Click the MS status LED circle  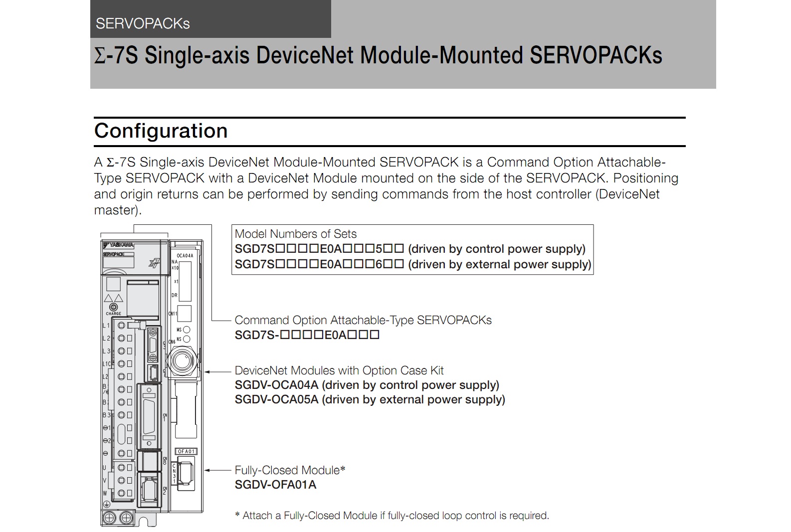click(x=187, y=330)
